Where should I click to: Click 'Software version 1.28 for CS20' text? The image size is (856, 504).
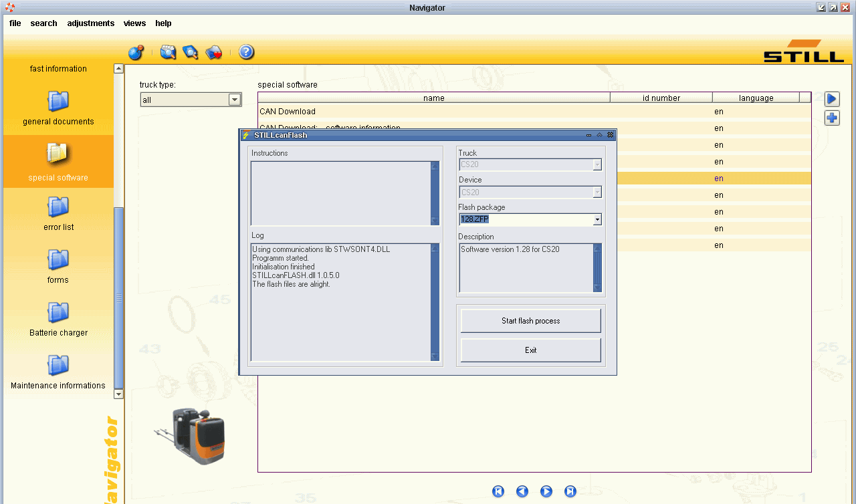510,249
